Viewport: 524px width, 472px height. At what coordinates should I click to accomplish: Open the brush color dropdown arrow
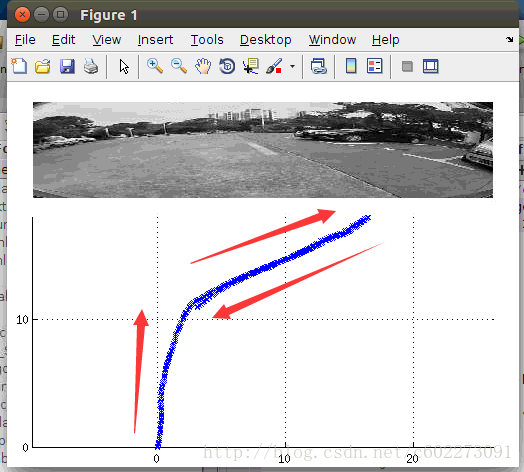(x=292, y=66)
